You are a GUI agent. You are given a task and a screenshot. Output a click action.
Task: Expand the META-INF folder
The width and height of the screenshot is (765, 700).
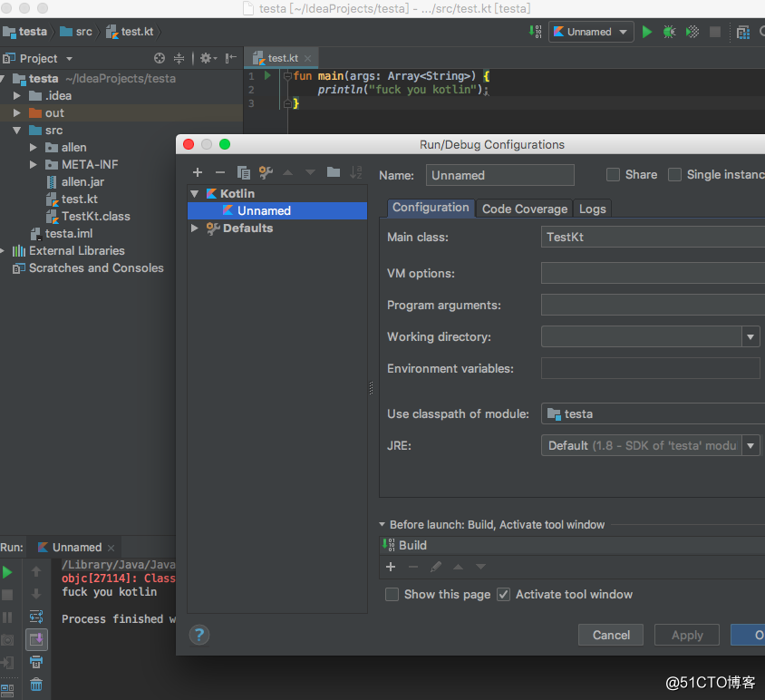coord(34,164)
